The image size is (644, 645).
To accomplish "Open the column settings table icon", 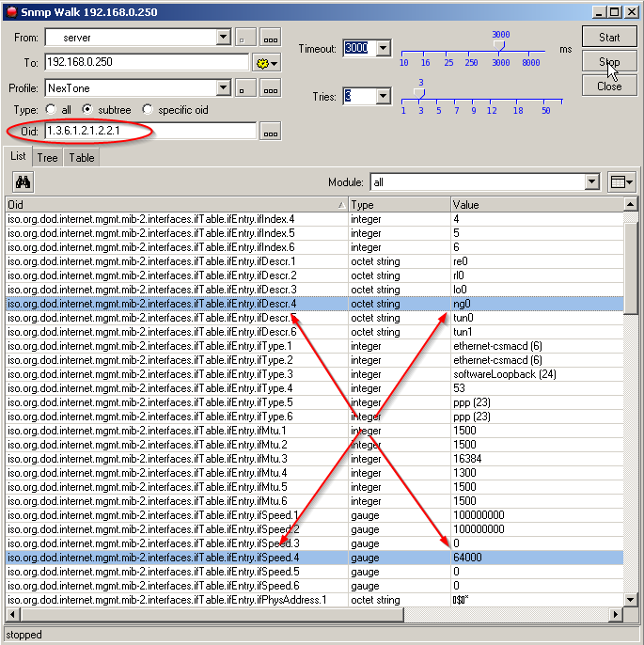I will 621,181.
